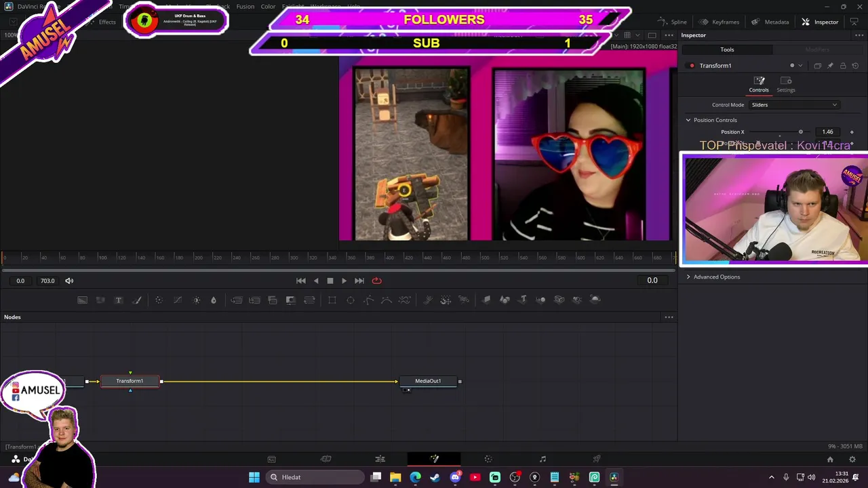
Task: Select the MediaOut1 node
Action: tap(428, 381)
